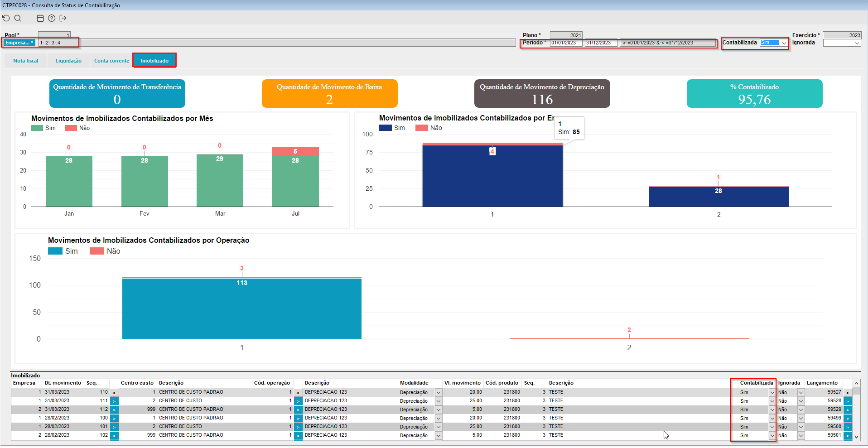
Task: Click the Período end date field
Action: coord(601,43)
